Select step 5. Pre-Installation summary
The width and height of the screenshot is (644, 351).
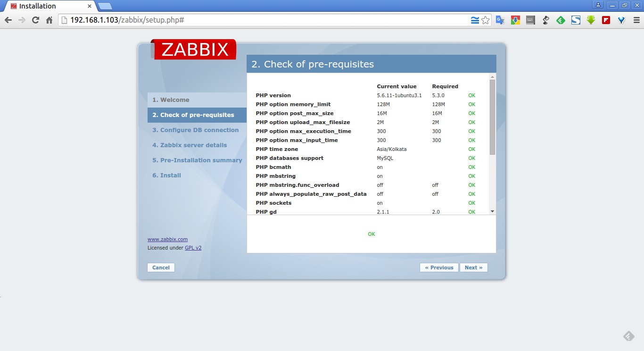[x=197, y=160]
